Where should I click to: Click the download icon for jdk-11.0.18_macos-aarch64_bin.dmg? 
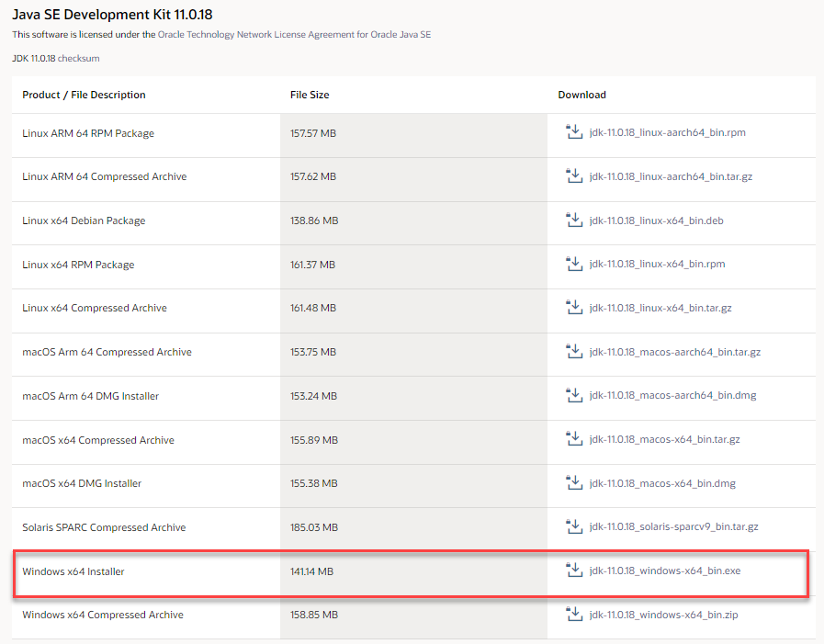pyautogui.click(x=574, y=395)
